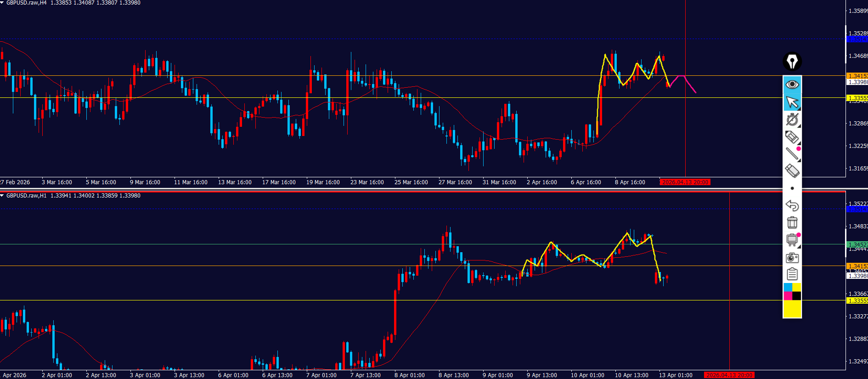
Task: Click the crossed-out stopwatch tool
Action: coord(792,119)
